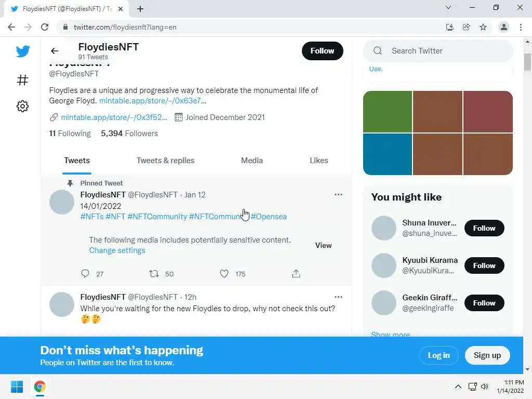Open Explore via the hashtag icon
This screenshot has height=399, width=532.
[x=22, y=80]
